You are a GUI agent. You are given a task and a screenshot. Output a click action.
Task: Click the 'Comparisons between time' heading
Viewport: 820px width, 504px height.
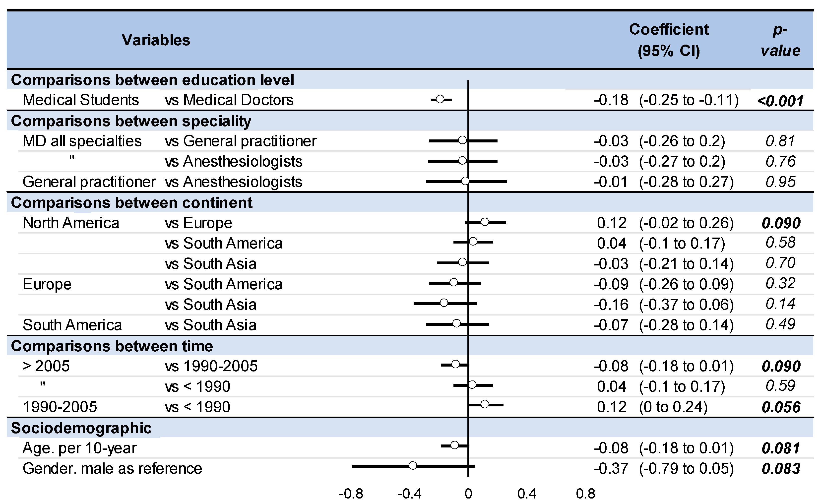[x=112, y=346]
